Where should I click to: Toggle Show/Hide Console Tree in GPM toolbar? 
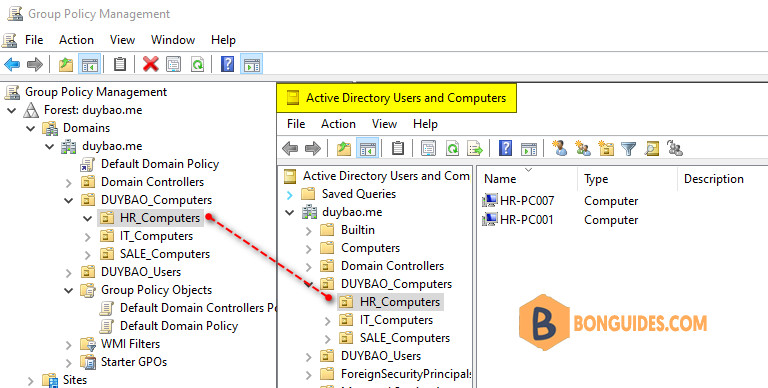tap(90, 64)
